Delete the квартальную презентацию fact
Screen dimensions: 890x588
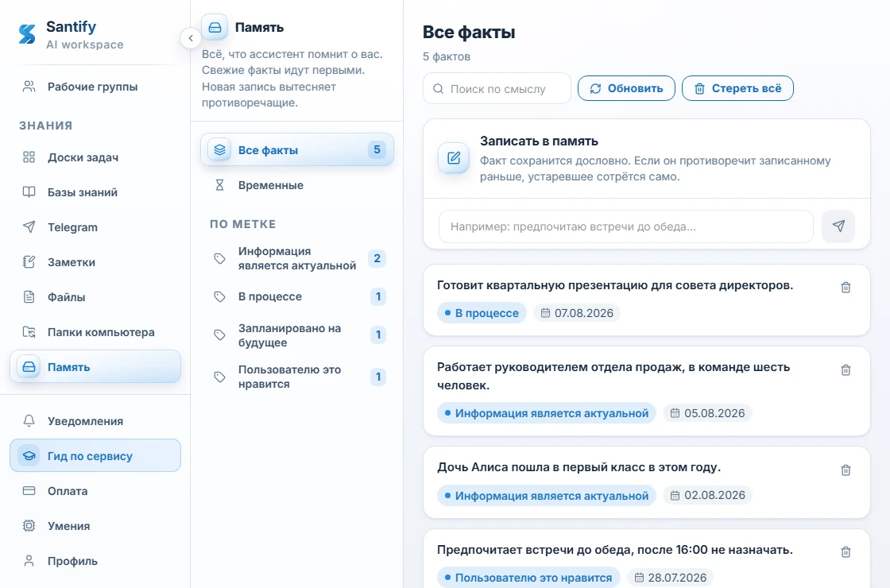pyautogui.click(x=845, y=288)
